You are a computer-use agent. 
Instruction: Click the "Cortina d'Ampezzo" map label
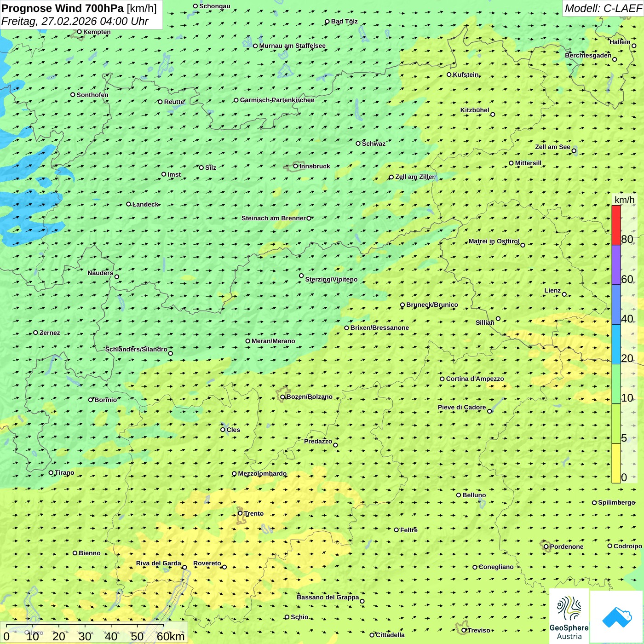coord(475,379)
